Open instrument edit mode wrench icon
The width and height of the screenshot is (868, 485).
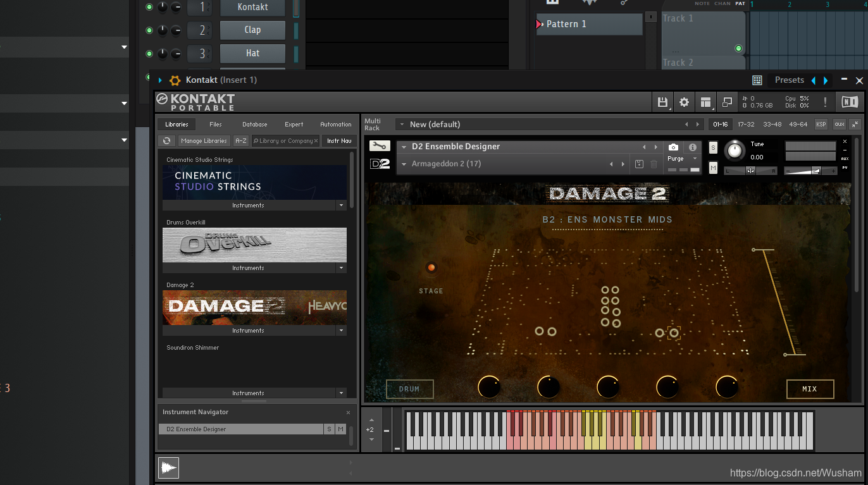380,146
